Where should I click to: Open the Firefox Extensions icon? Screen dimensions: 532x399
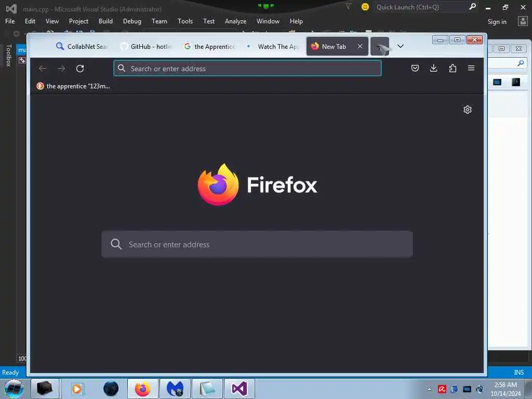(x=453, y=68)
